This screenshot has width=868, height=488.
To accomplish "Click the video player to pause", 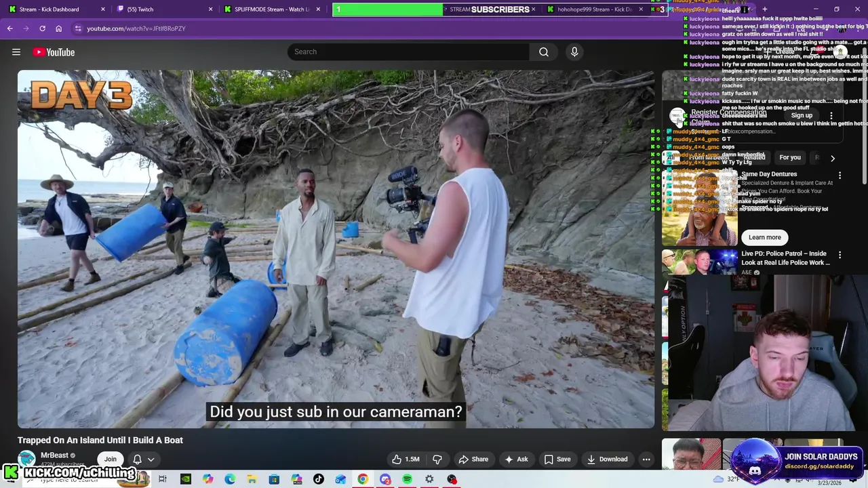I will click(336, 249).
